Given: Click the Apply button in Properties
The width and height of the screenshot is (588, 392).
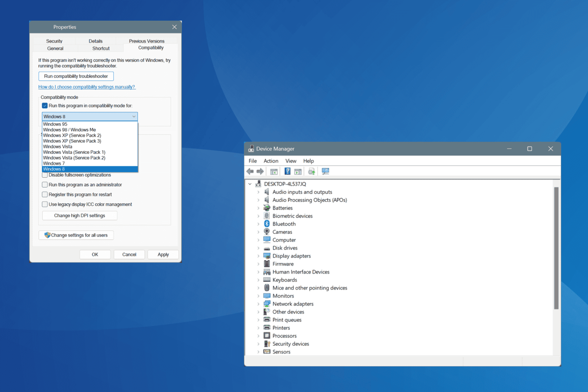Looking at the screenshot, I should tap(163, 255).
